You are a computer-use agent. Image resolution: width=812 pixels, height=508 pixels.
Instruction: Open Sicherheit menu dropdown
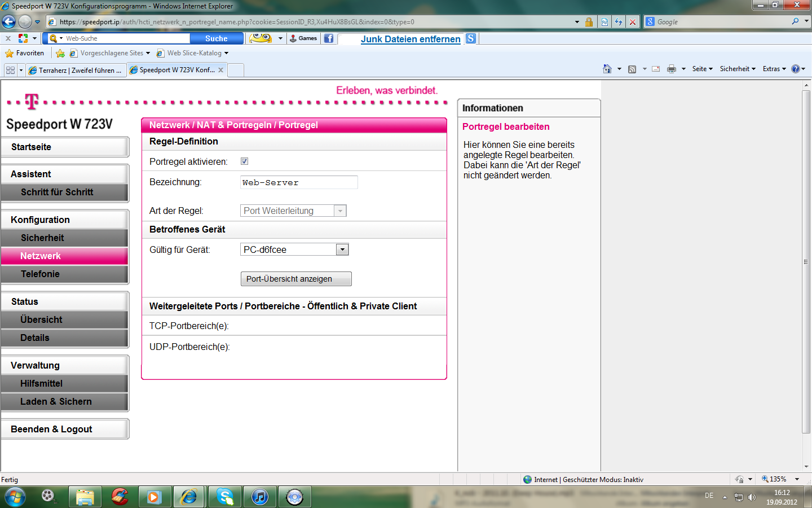[738, 69]
